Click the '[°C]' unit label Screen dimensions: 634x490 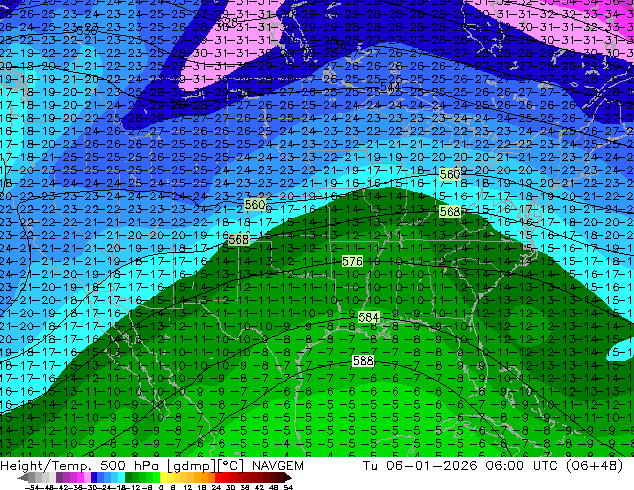point(231,466)
